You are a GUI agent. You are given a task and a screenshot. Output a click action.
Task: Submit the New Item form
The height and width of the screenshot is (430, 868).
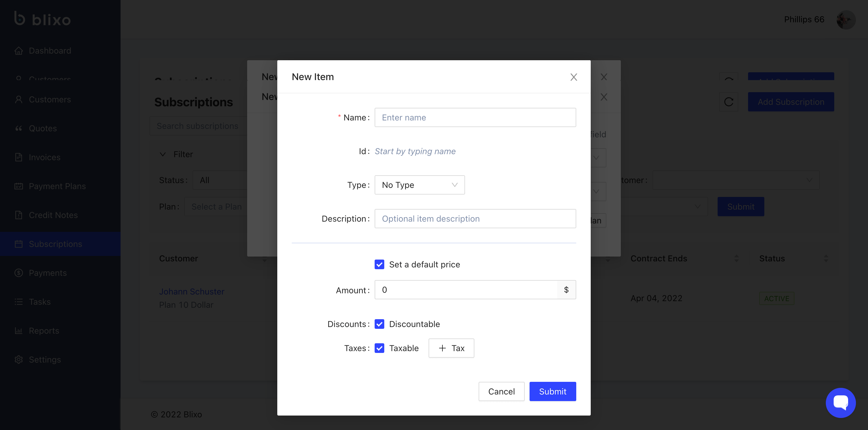click(x=552, y=391)
